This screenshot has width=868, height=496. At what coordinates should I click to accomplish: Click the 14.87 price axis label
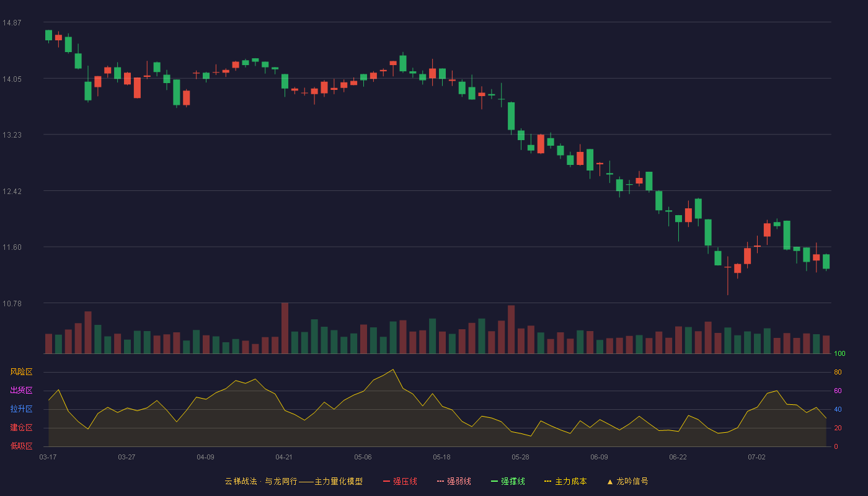coord(12,23)
